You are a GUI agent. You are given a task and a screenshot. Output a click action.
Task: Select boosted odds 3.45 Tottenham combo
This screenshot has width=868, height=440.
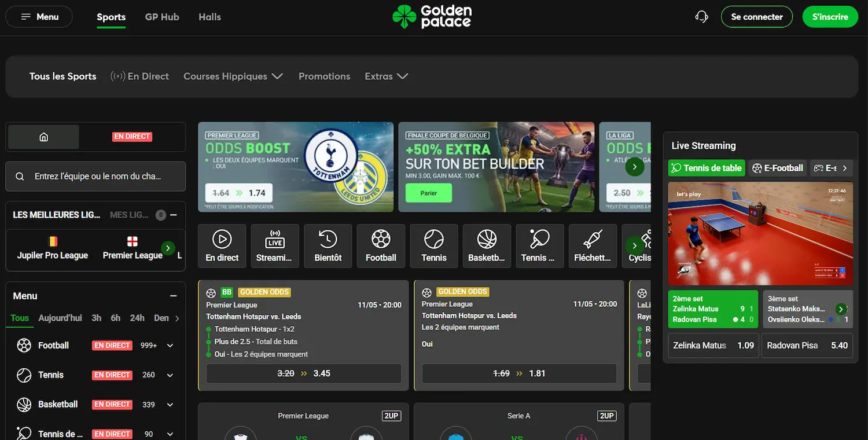click(x=304, y=373)
